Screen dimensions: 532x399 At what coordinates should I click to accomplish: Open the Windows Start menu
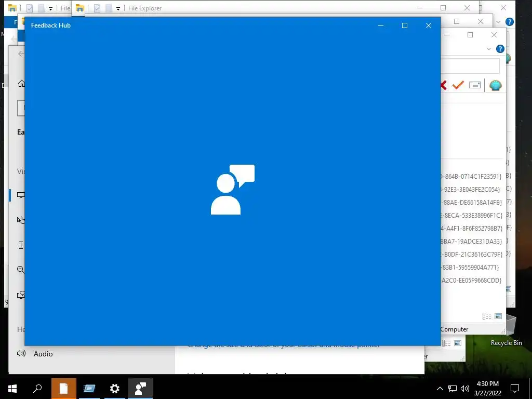pos(12,389)
